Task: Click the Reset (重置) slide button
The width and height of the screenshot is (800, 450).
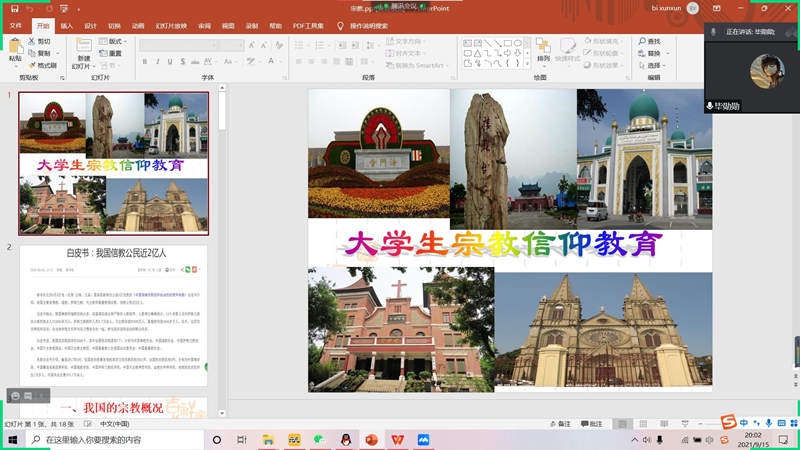Action: (x=112, y=53)
